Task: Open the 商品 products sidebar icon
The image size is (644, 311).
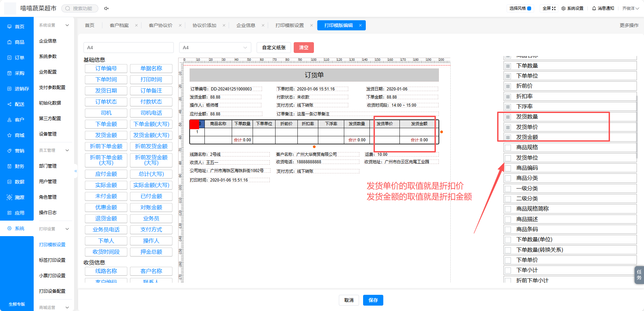Action: pos(9,42)
